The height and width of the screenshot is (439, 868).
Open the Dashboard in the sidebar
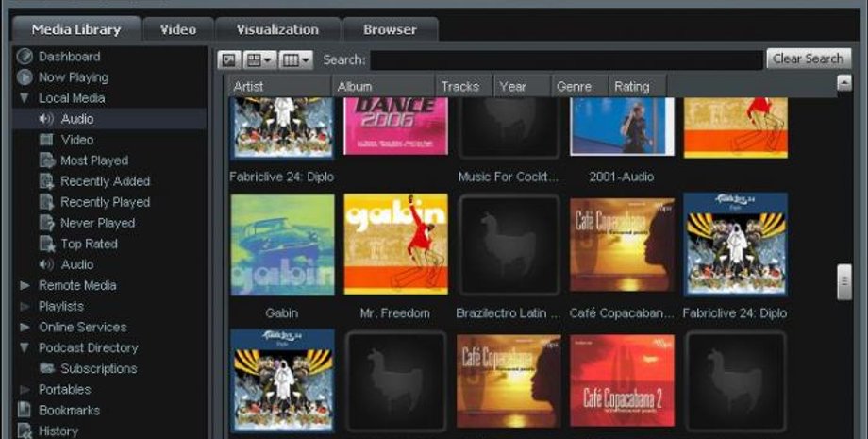click(68, 57)
